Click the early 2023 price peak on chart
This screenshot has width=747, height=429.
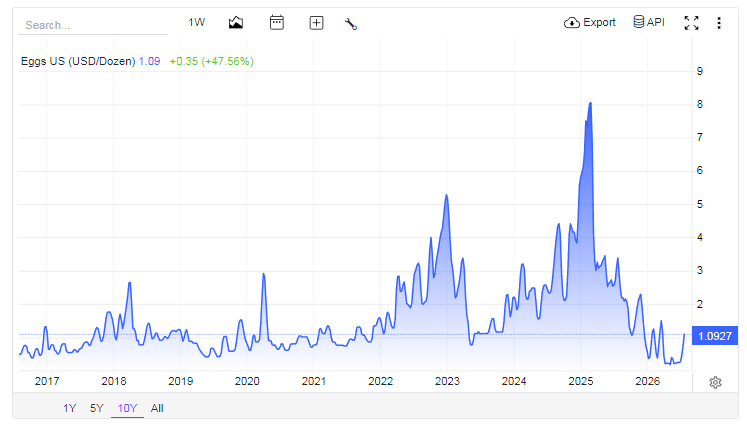[x=446, y=195]
